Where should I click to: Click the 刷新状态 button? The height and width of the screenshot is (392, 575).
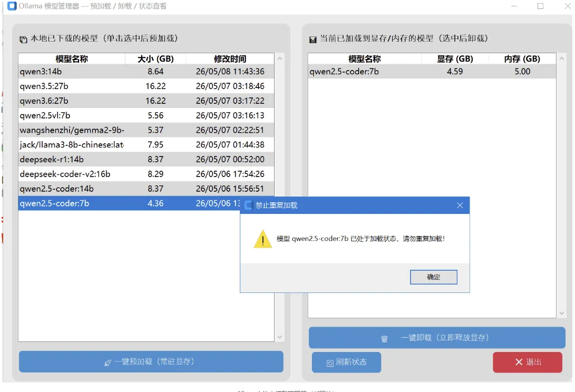click(346, 362)
